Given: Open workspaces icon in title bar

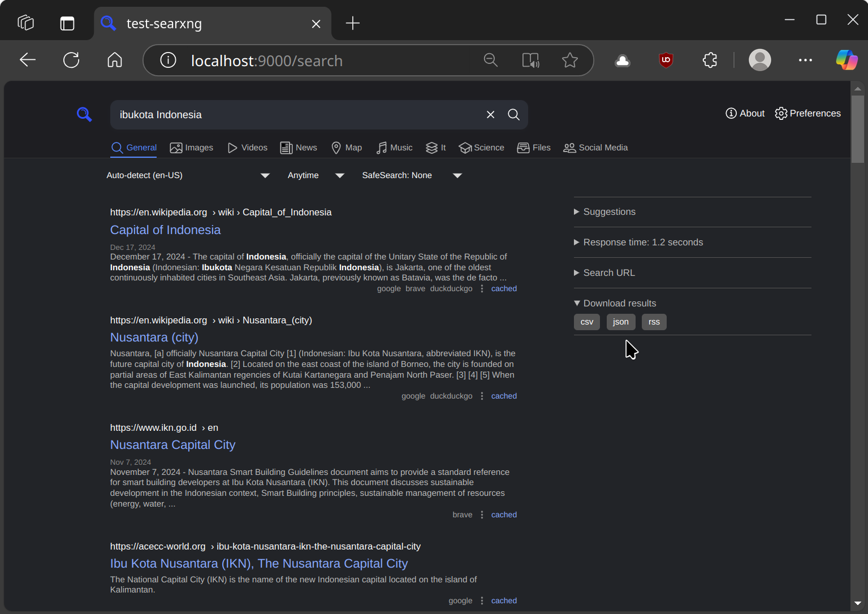Looking at the screenshot, I should point(26,23).
